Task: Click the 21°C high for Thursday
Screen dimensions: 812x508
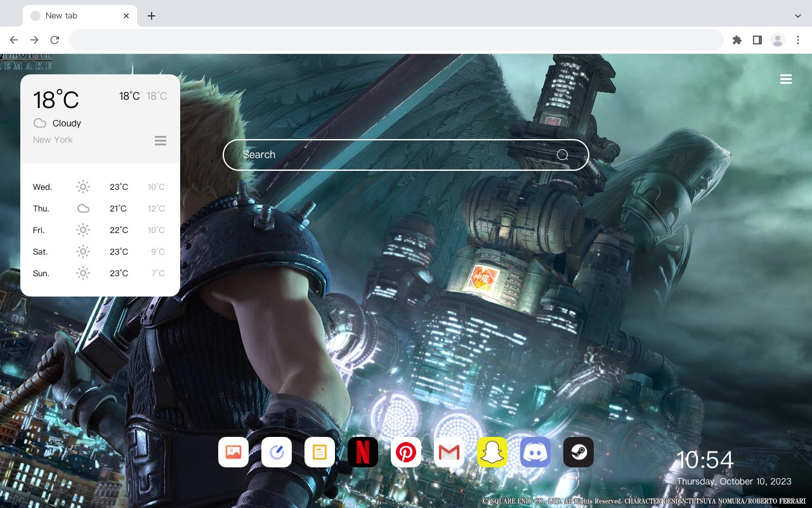Action: click(x=119, y=208)
